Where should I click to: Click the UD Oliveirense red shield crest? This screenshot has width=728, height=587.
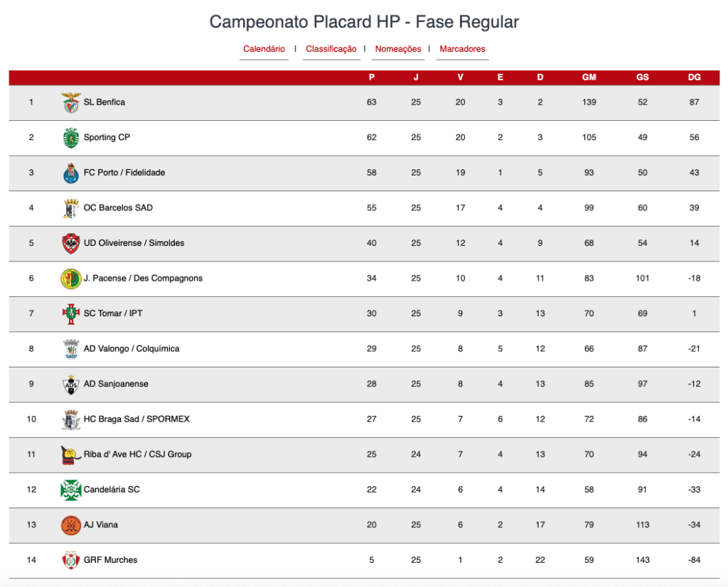tap(71, 244)
